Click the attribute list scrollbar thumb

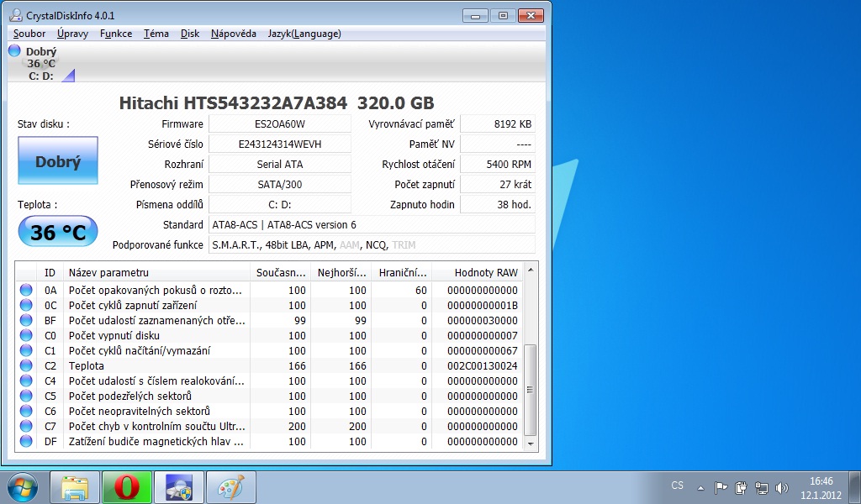(531, 390)
